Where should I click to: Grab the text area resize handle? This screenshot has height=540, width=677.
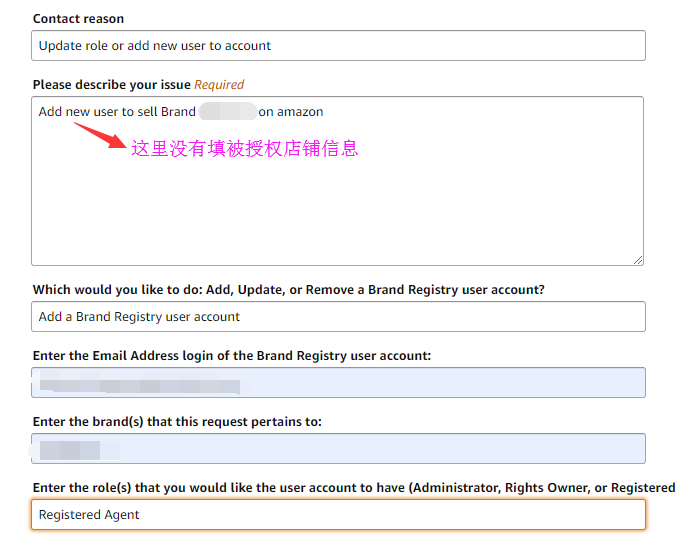(638, 259)
